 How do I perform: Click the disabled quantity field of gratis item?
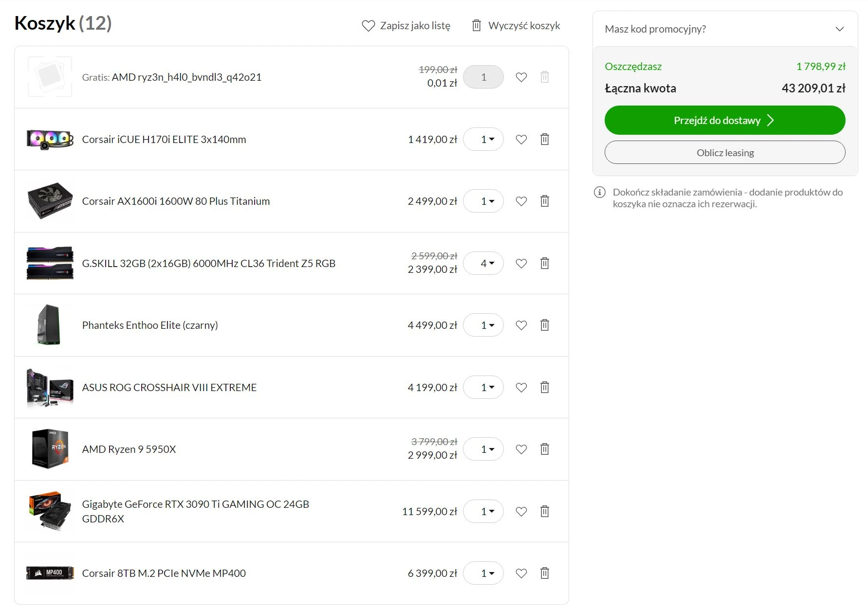[x=483, y=77]
